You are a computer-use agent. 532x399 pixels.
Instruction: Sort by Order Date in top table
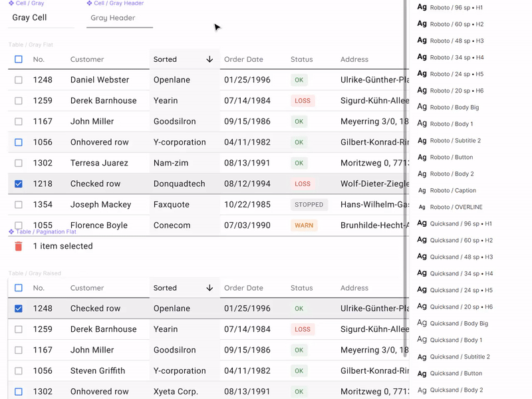[243, 59]
